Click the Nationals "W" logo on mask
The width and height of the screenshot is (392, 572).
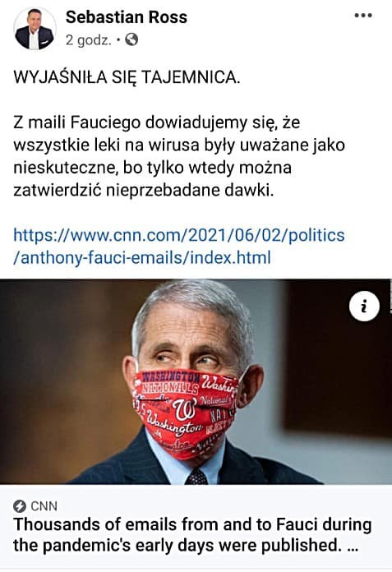click(x=185, y=408)
